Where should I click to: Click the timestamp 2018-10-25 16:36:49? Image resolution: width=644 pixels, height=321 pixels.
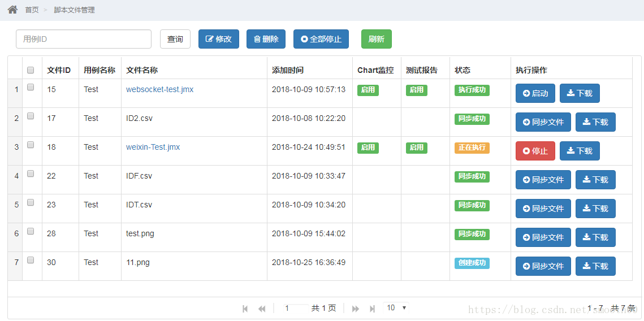(x=309, y=262)
